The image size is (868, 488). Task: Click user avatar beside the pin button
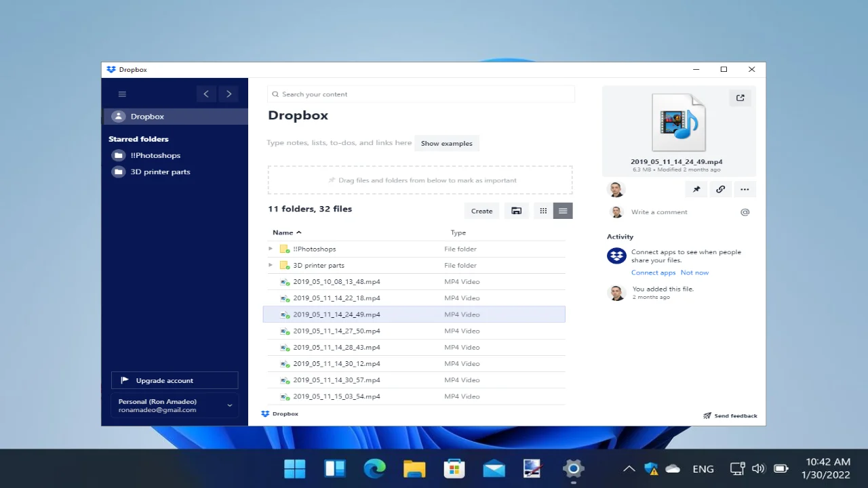(616, 190)
